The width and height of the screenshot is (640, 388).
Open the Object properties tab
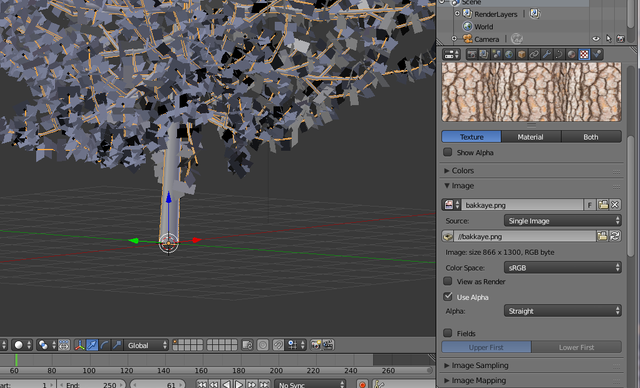click(x=522, y=54)
